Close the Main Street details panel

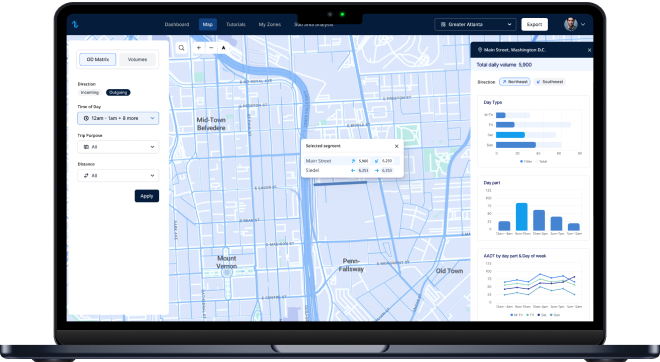click(x=589, y=50)
